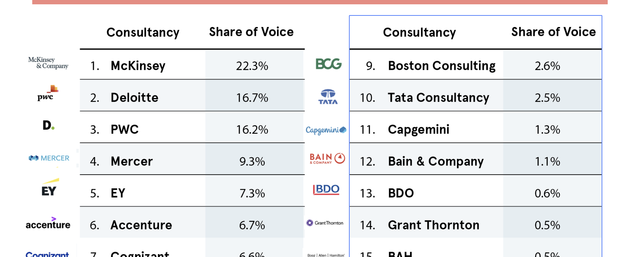Click the green BCG logo
This screenshot has width=644, height=257.
(x=328, y=64)
